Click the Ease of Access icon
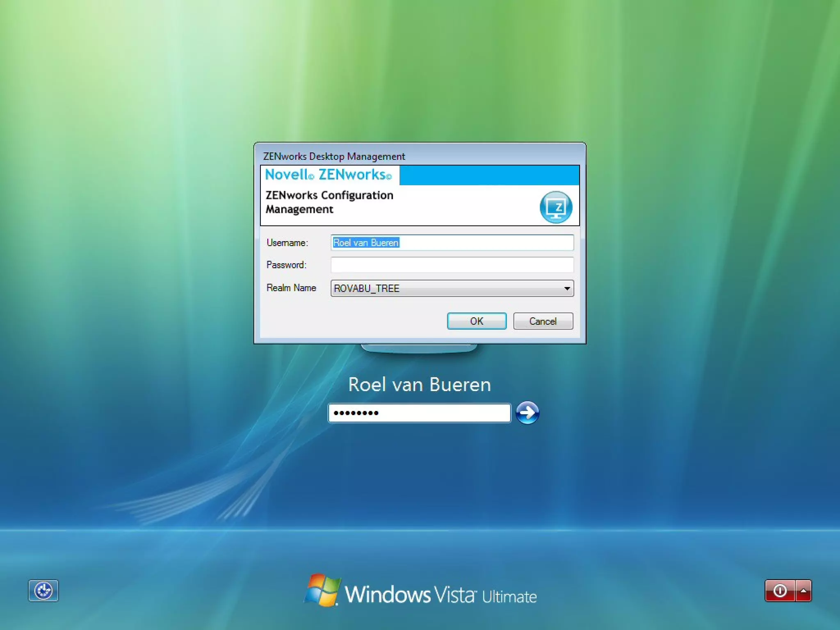Image resolution: width=840 pixels, height=630 pixels. click(43, 591)
